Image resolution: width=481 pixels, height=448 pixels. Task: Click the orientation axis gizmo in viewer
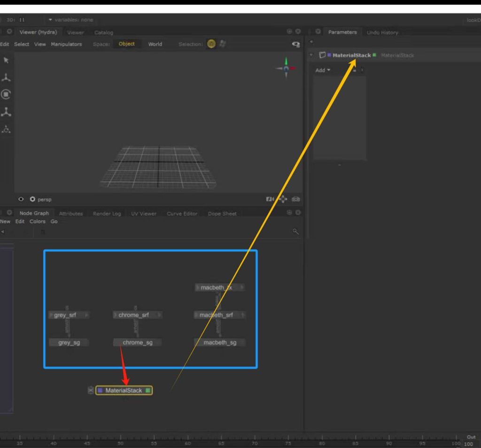tap(286, 68)
